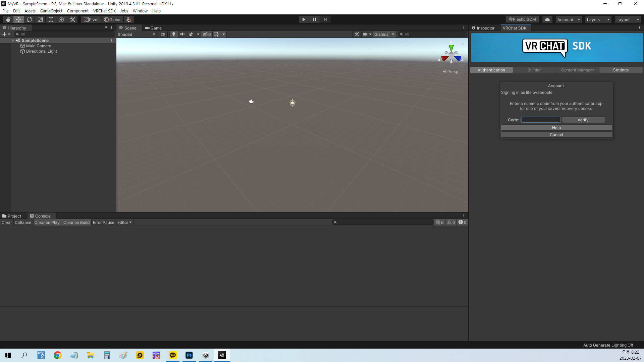Toggle Global handle rotation
The height and width of the screenshot is (362, 644).
pos(113,19)
